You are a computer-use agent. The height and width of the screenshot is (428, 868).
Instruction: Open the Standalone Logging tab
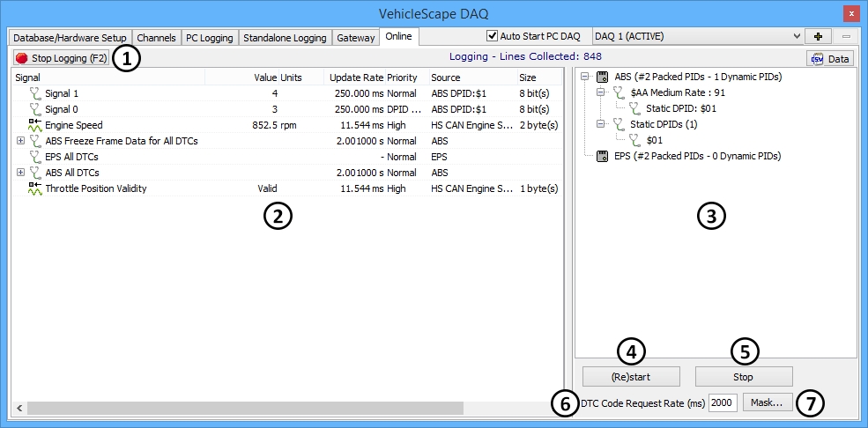[x=284, y=38]
